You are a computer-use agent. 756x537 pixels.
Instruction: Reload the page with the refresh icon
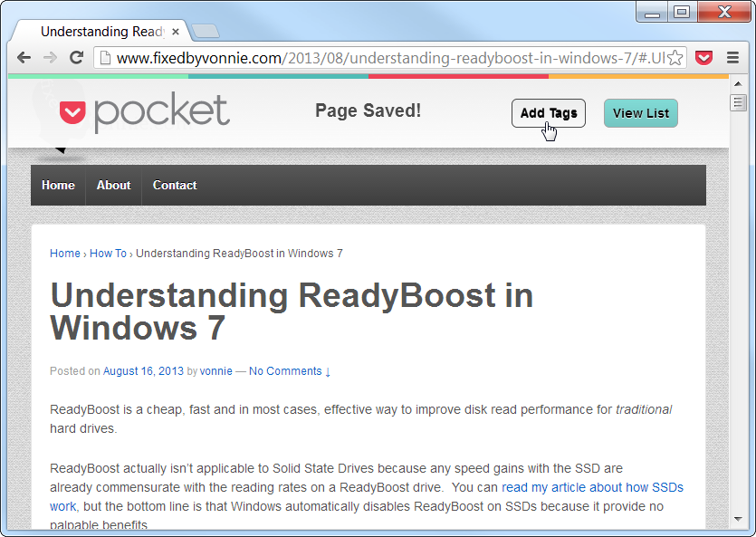(x=77, y=58)
